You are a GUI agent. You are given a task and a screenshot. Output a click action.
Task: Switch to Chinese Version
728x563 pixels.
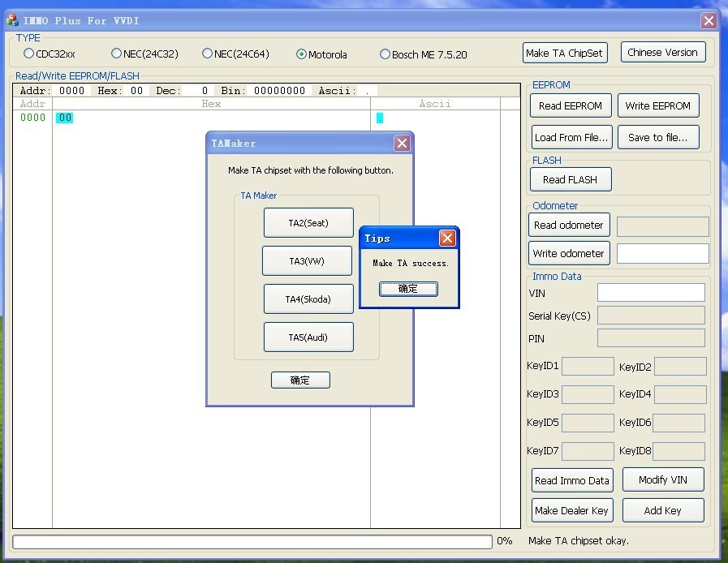(x=662, y=53)
